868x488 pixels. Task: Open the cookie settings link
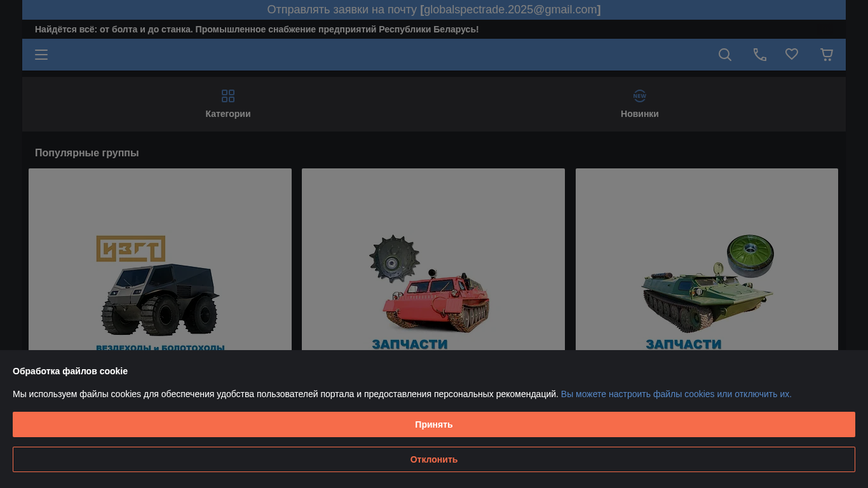click(x=676, y=394)
